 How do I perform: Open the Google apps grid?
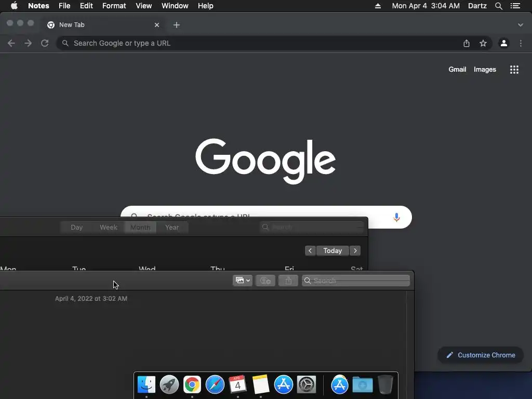514,70
